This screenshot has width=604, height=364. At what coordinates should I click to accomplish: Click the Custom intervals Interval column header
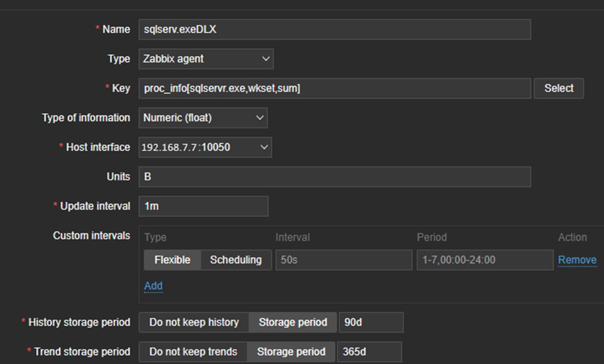click(x=293, y=237)
